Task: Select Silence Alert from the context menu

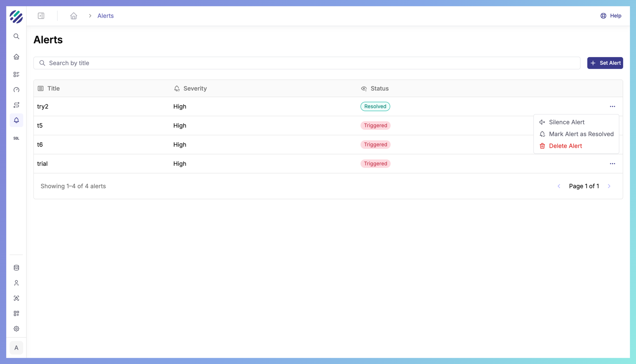Action: coord(567,122)
